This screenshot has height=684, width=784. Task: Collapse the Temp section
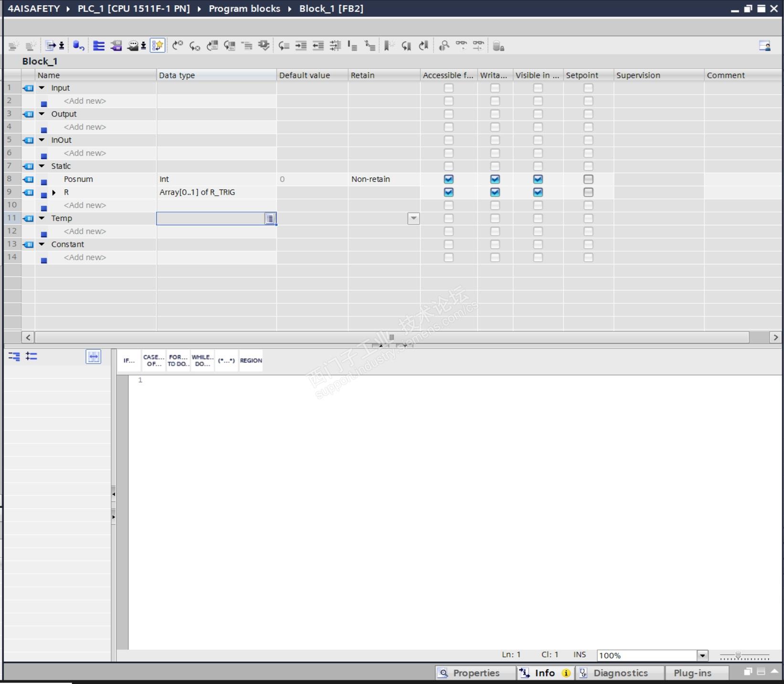pyautogui.click(x=42, y=218)
